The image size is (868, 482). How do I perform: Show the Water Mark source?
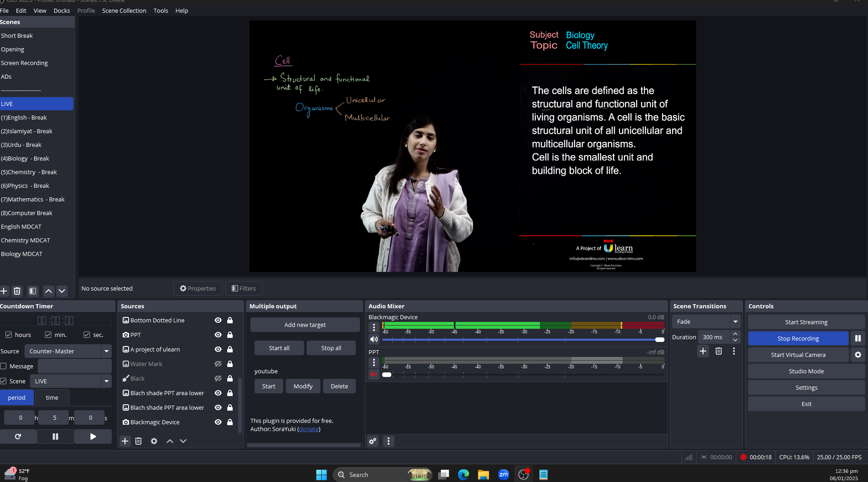[218, 364]
